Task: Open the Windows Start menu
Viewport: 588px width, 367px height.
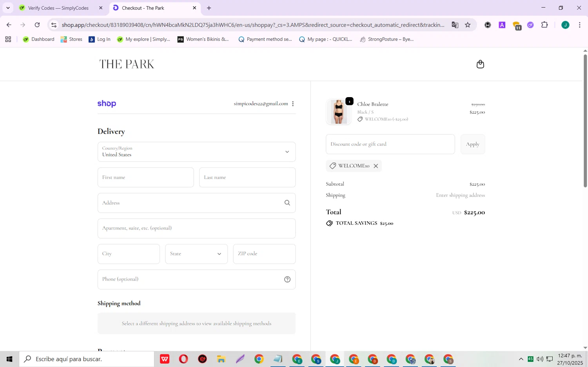Action: pos(9,359)
